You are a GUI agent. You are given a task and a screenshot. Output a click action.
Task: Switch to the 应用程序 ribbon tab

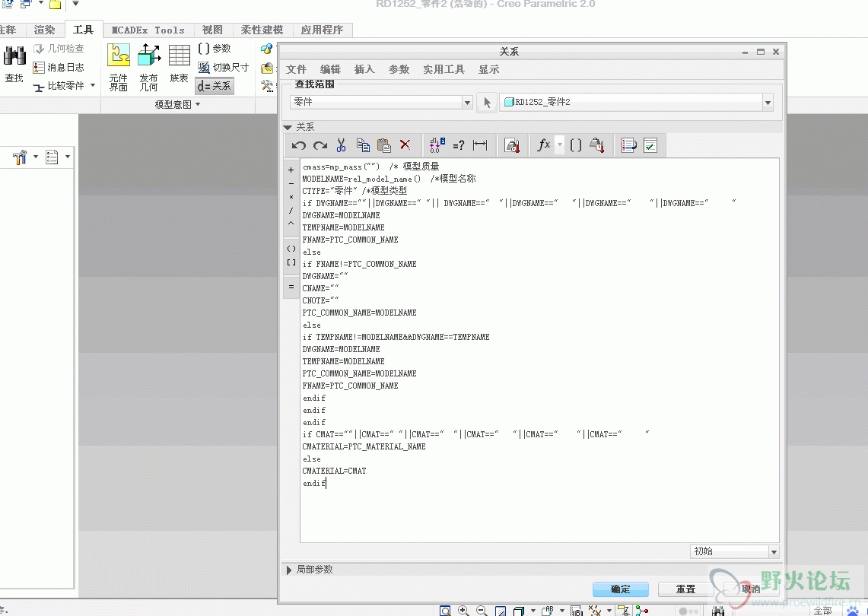(322, 30)
